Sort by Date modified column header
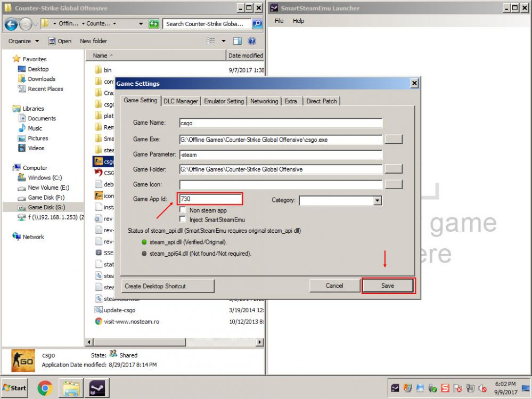The image size is (532, 399). (245, 55)
